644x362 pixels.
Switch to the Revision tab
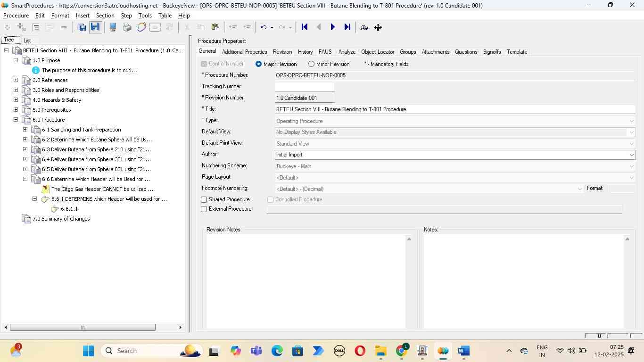click(282, 52)
